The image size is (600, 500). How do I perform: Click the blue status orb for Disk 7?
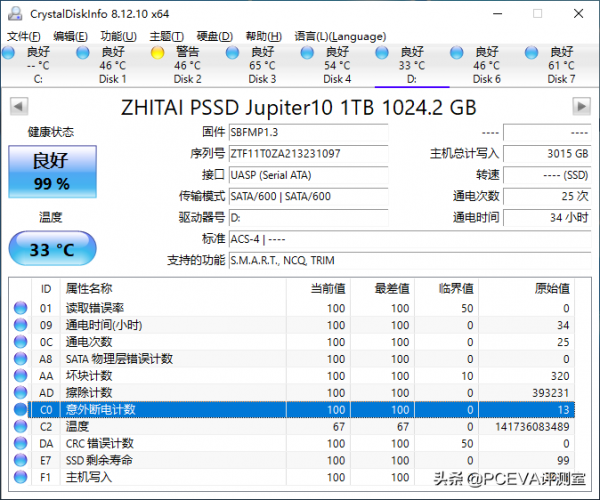point(531,52)
